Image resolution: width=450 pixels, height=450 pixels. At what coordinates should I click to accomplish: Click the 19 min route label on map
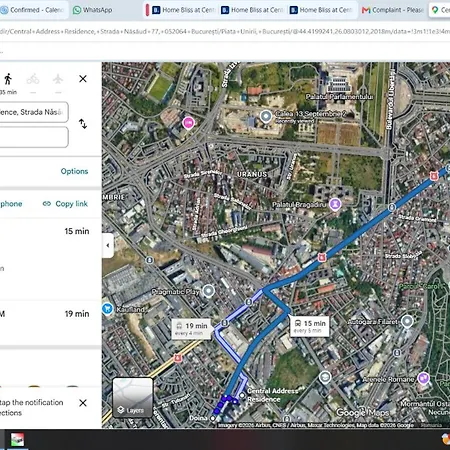pos(191,329)
